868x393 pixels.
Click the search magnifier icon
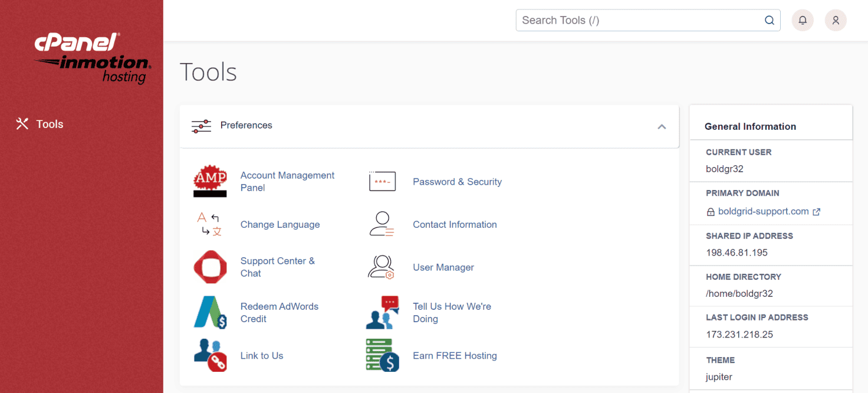[770, 19]
